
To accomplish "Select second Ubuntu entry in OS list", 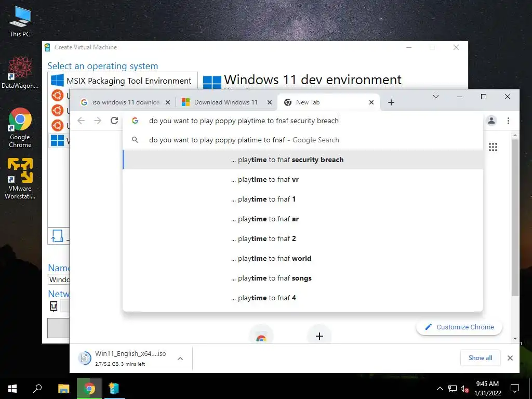I will click(57, 110).
